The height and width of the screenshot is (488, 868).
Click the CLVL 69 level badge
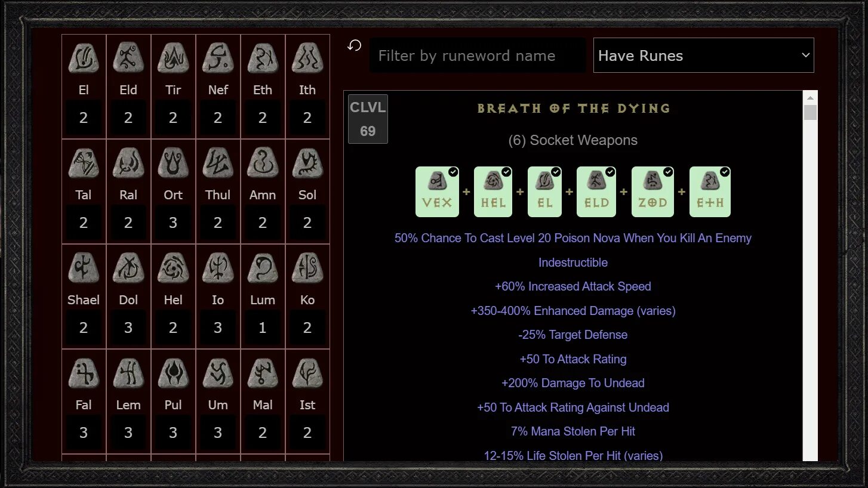point(368,119)
